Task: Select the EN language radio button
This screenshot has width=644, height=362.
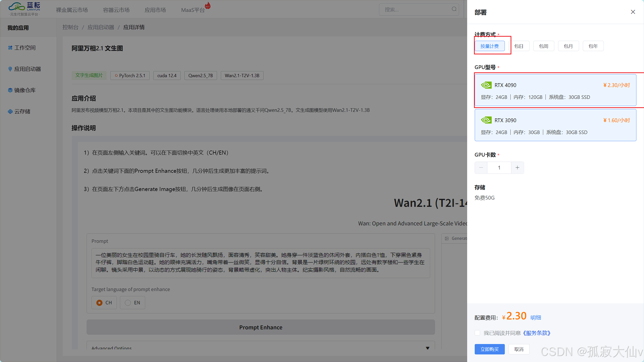Action: (x=128, y=303)
